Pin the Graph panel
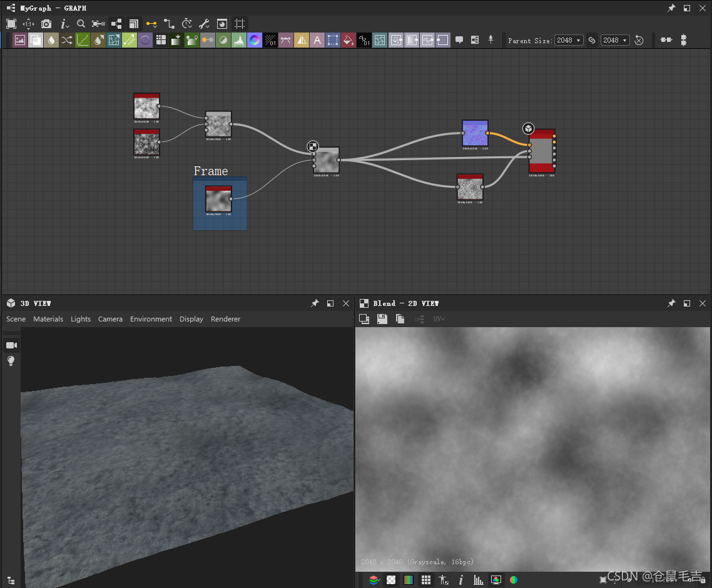This screenshot has height=588, width=712. (671, 8)
